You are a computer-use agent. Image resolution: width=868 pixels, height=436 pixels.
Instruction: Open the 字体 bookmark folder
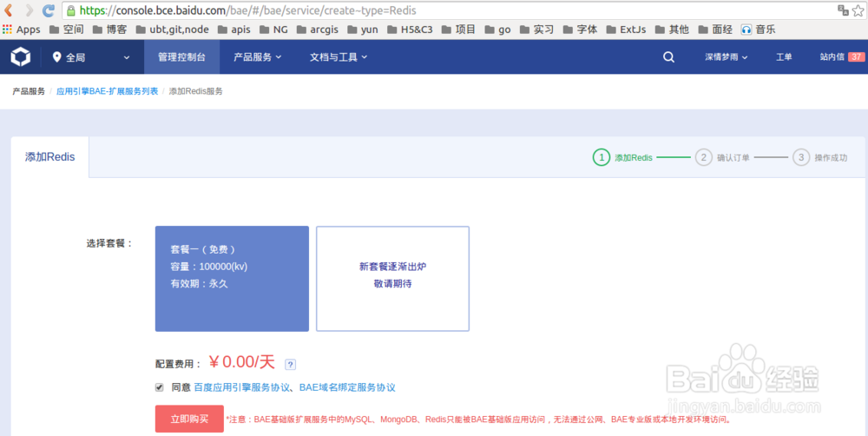[580, 30]
